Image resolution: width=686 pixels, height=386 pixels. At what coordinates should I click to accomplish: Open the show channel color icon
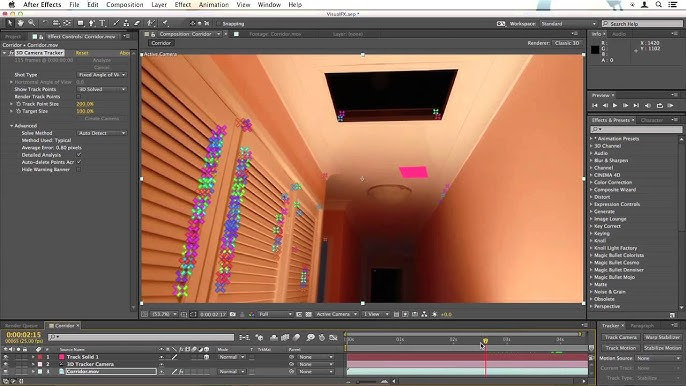[252, 314]
